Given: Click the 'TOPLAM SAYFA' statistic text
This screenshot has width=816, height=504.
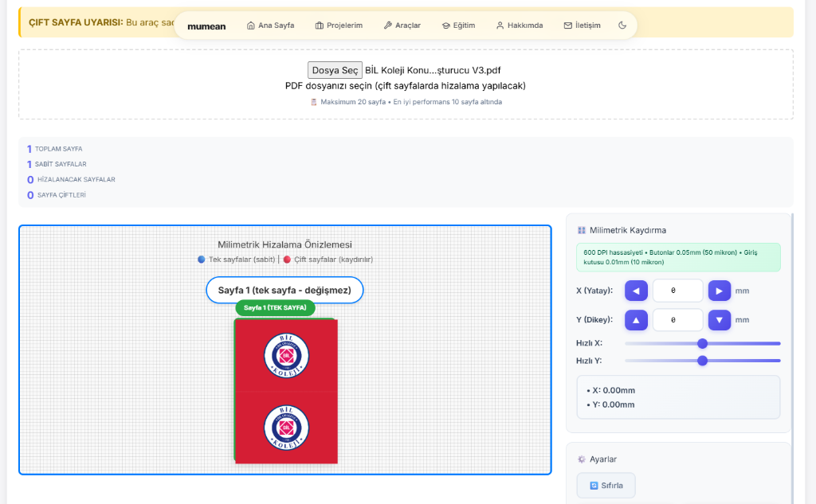Looking at the screenshot, I should tap(58, 149).
